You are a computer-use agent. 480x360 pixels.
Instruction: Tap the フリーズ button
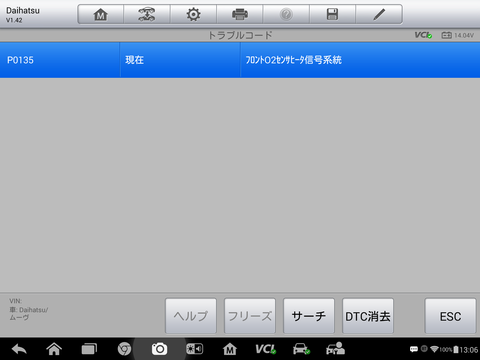click(x=250, y=316)
